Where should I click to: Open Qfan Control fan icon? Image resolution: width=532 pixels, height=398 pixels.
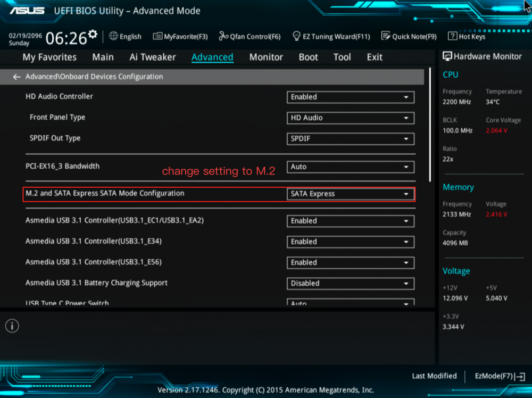(x=223, y=36)
